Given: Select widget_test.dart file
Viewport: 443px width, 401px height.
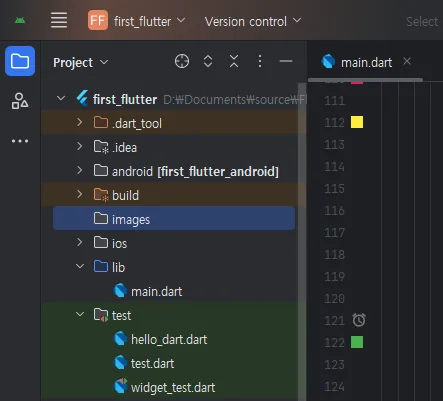Looking at the screenshot, I should [174, 387].
